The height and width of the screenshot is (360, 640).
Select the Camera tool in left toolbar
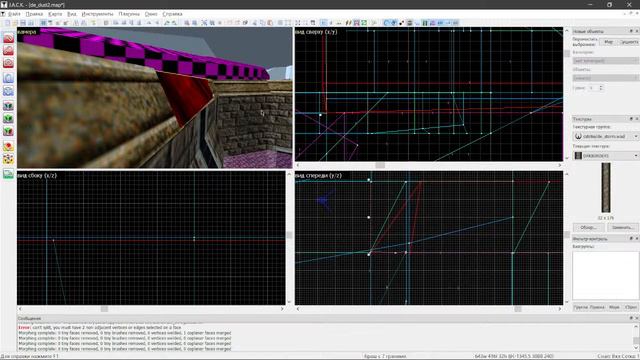[8, 64]
